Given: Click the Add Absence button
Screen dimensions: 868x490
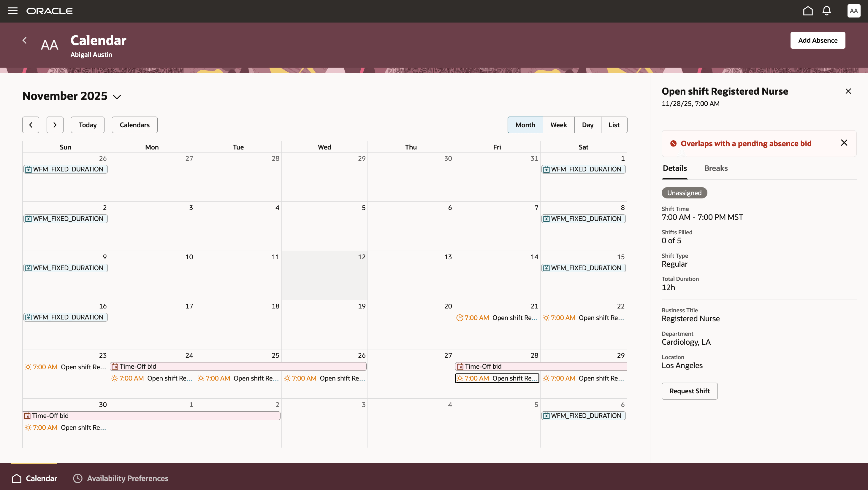Looking at the screenshot, I should [818, 40].
